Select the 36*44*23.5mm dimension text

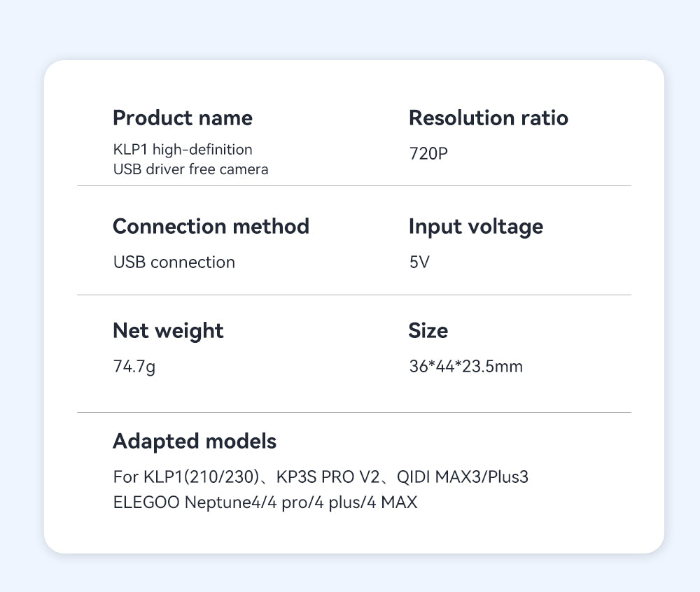465,366
